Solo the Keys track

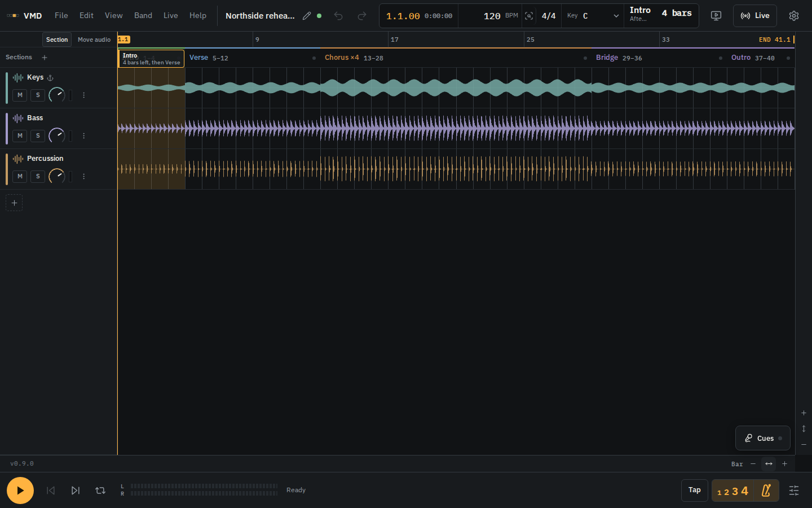point(38,95)
